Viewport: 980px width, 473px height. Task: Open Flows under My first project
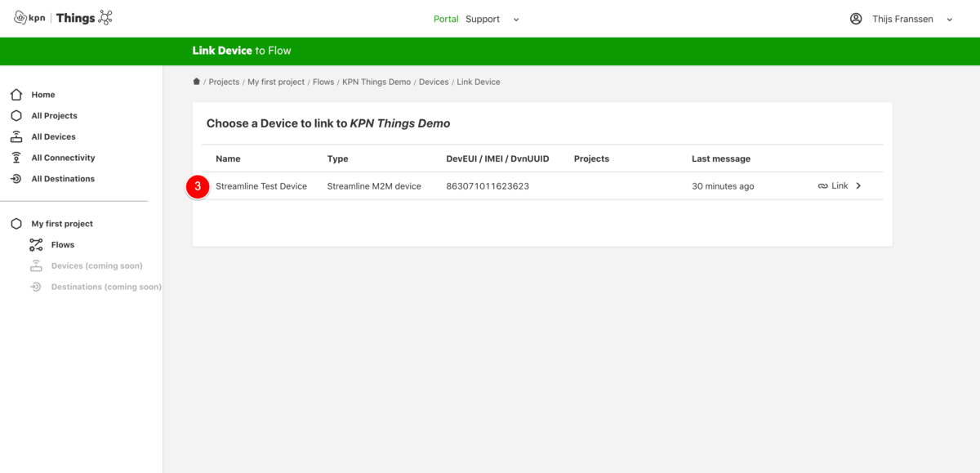click(x=63, y=245)
